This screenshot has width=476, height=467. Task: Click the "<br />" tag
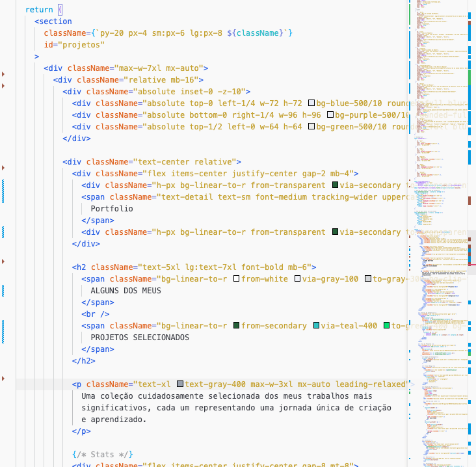tap(96, 314)
